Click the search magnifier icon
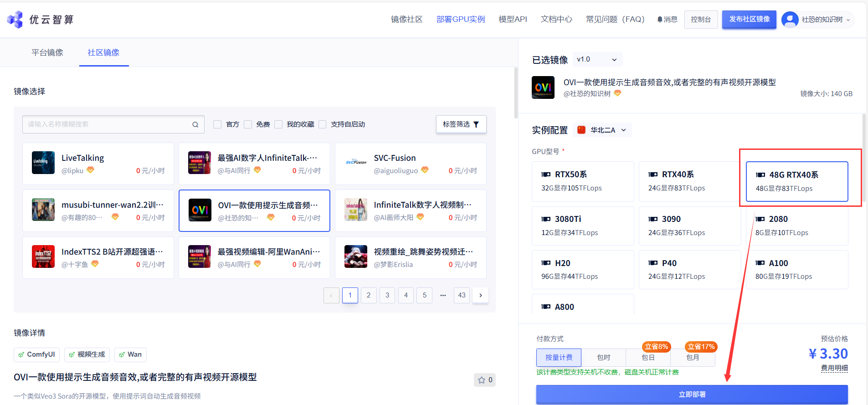868x405 pixels. point(195,124)
